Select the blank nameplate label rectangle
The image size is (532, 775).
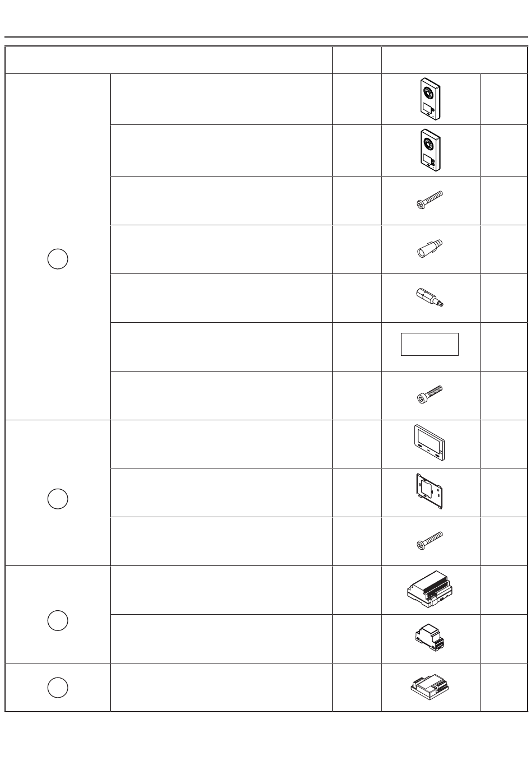tap(430, 344)
